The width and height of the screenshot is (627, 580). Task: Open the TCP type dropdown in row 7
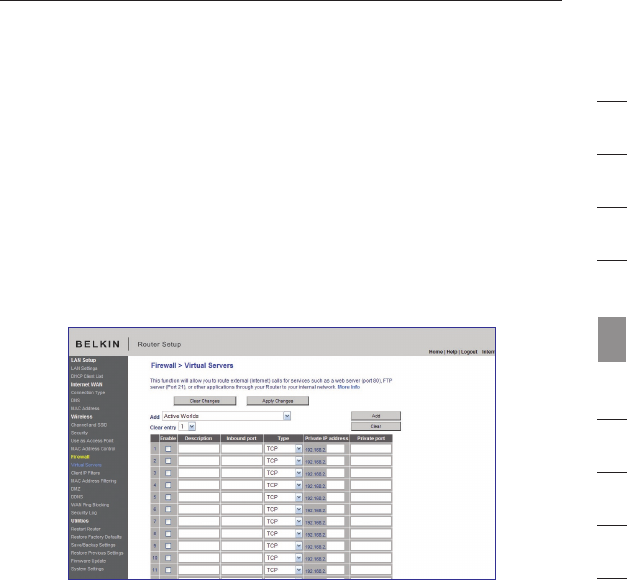(x=283, y=522)
